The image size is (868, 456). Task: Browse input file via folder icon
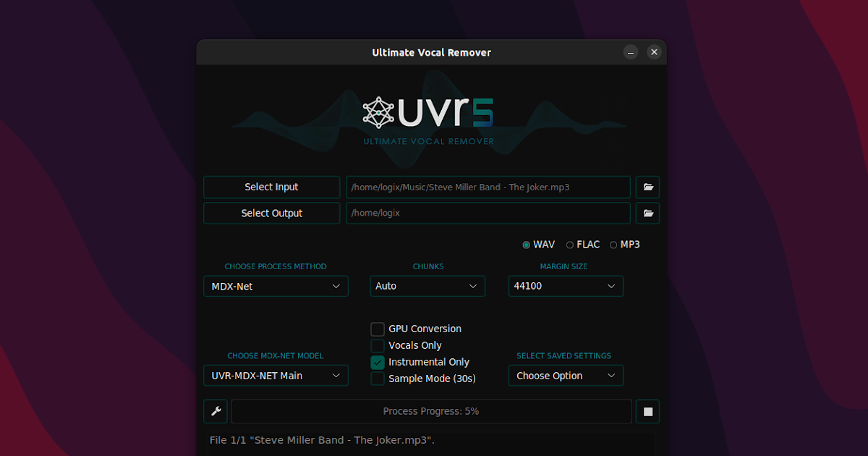click(x=647, y=187)
